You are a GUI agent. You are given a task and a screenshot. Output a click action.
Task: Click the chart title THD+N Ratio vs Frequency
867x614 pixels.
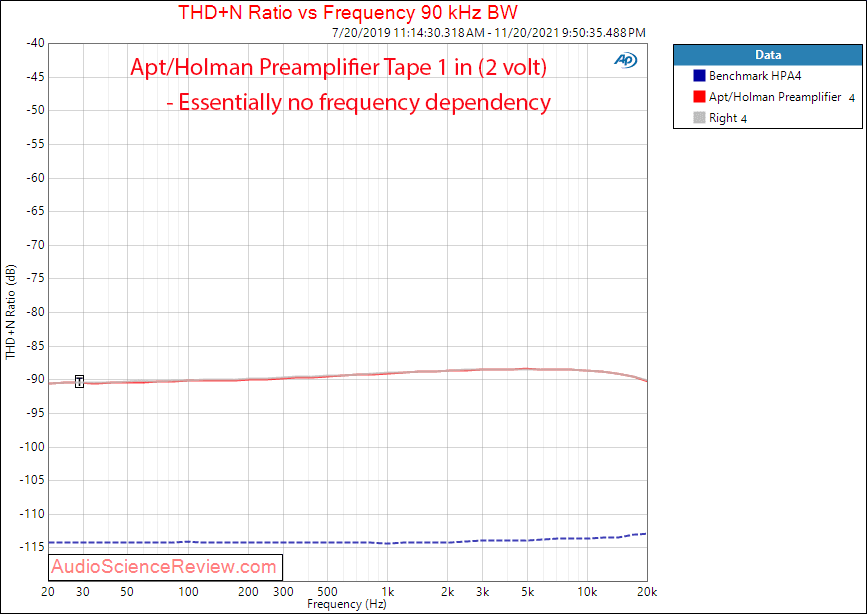(x=348, y=12)
